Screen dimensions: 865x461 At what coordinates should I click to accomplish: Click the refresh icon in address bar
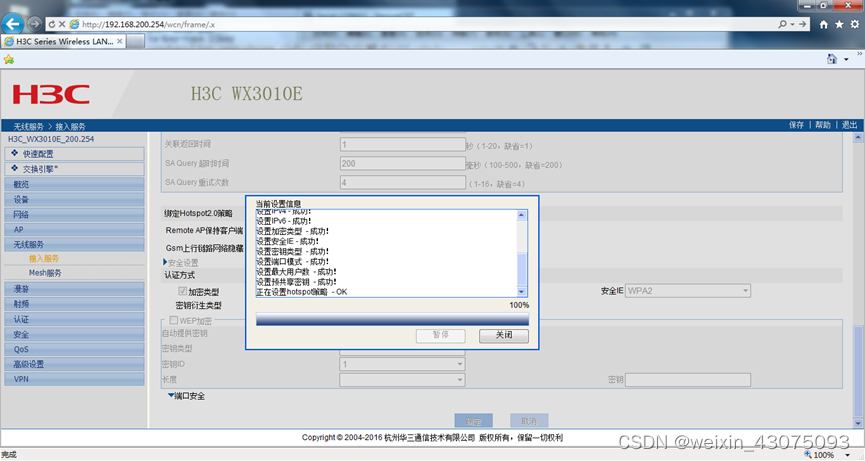pyautogui.click(x=52, y=24)
